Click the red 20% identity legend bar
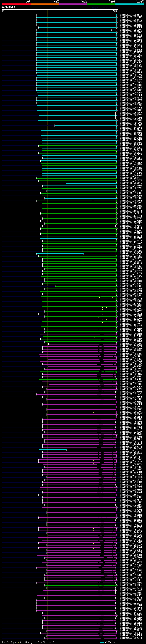The width and height of the screenshot is (146, 644). [16, 4]
